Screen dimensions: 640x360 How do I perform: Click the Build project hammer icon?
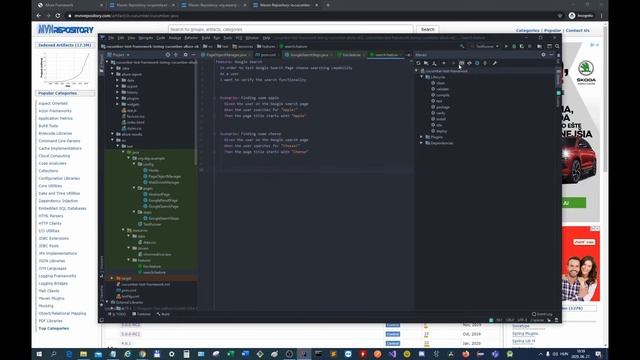click(x=462, y=47)
